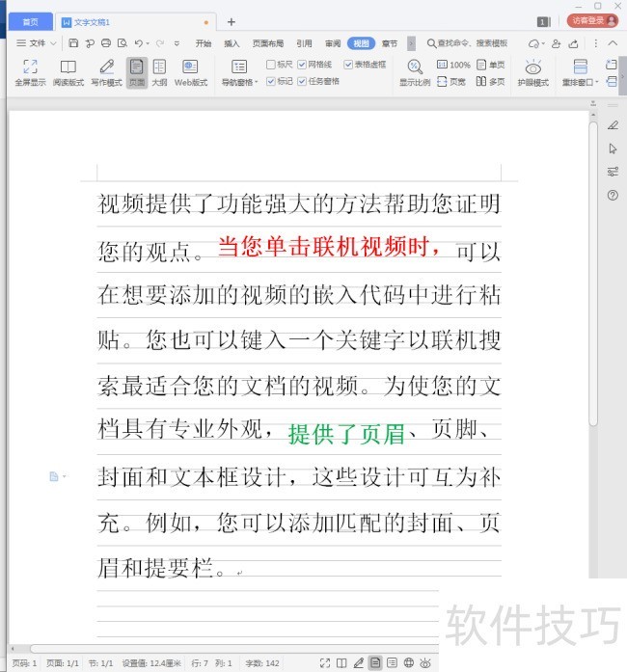Open the 章节 Chapter tab
The image size is (627, 672).
[x=390, y=43]
